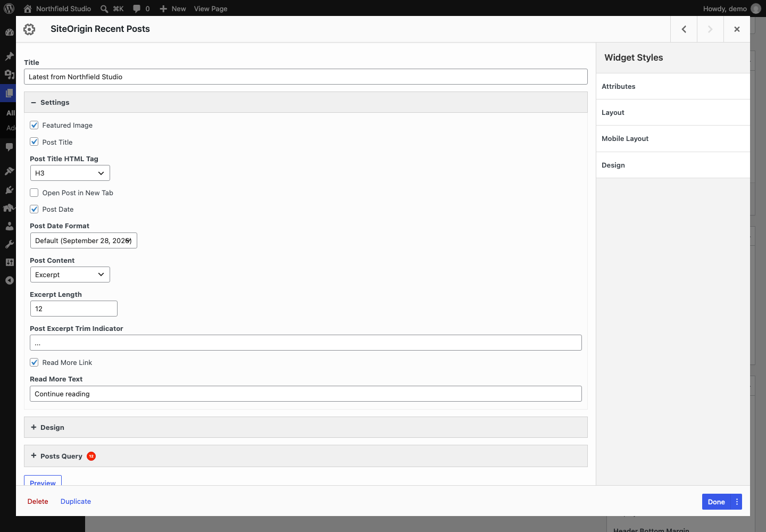Collapse the admin sidebar menu arrow
766x532 pixels.
[x=9, y=280]
